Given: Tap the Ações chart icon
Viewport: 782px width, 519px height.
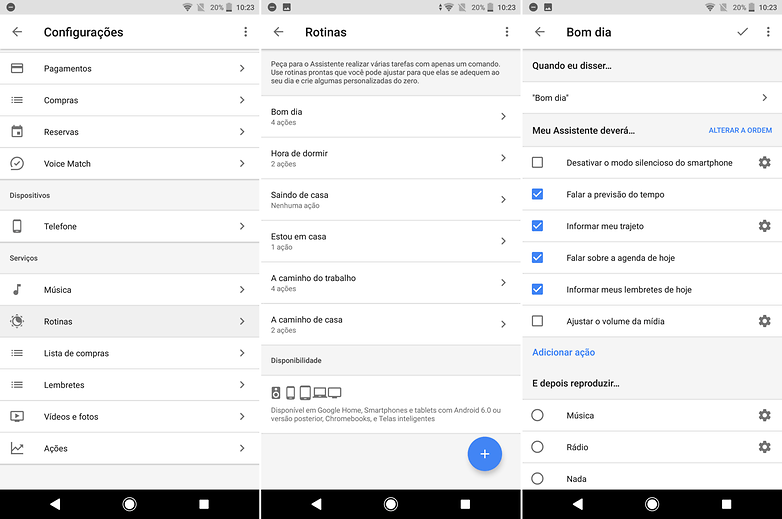Looking at the screenshot, I should pyautogui.click(x=17, y=448).
